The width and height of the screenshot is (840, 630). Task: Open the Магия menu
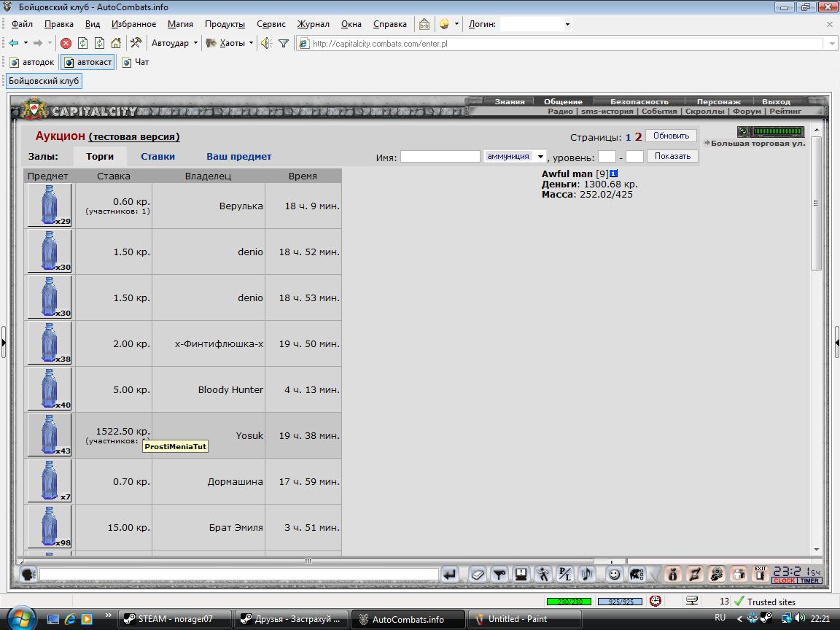click(x=180, y=24)
